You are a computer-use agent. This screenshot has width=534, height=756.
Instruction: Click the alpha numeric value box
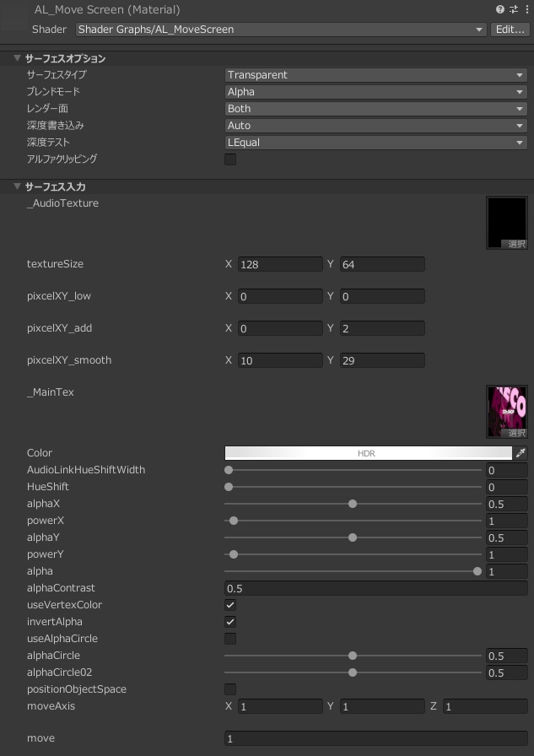tap(506, 571)
